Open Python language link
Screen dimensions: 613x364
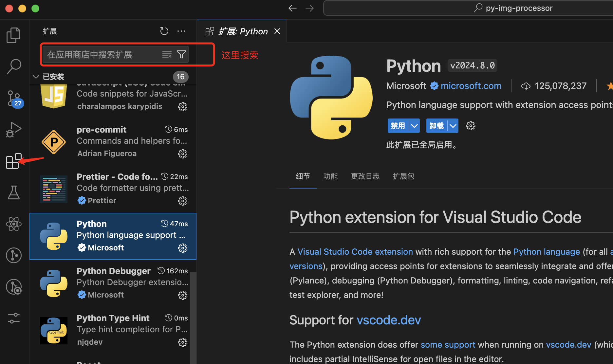[547, 251]
